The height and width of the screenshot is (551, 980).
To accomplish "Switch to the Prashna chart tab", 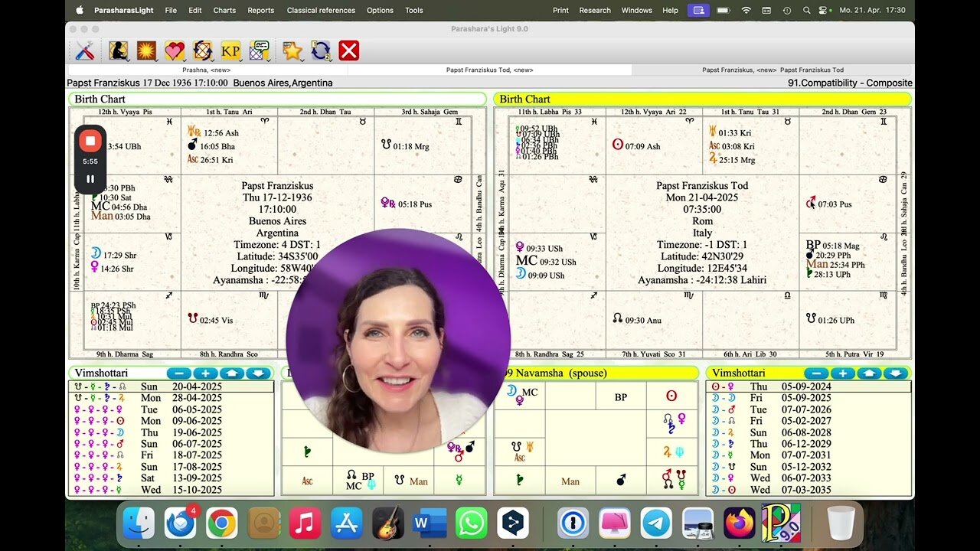I will [207, 70].
